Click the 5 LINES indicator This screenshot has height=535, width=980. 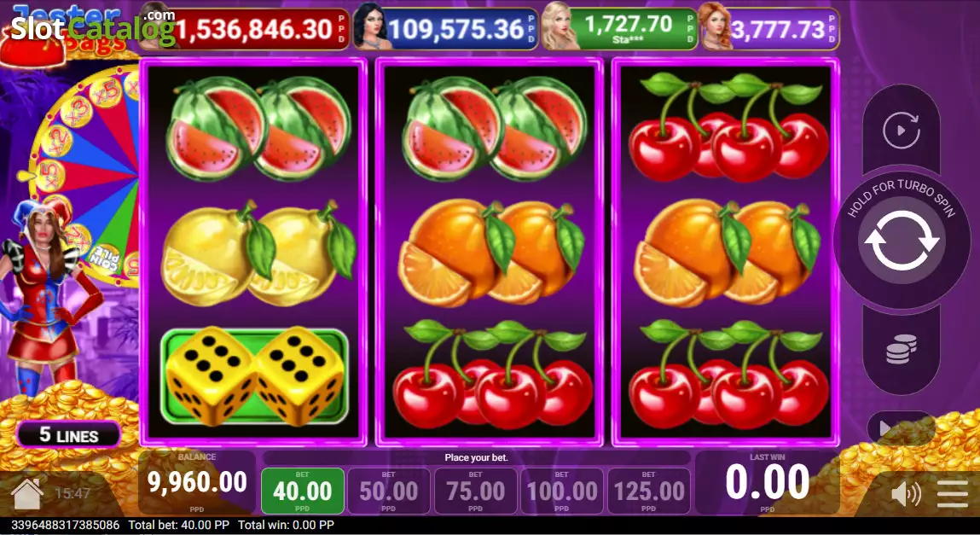[x=69, y=435]
